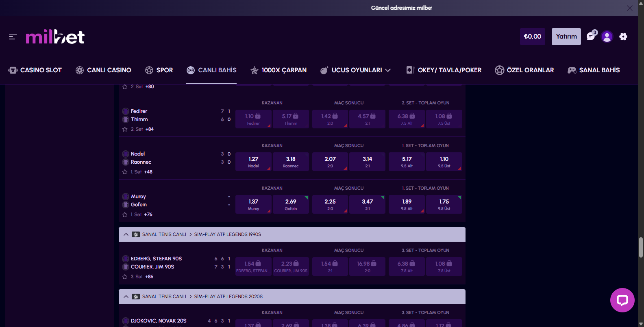The width and height of the screenshot is (644, 327).
Task: Open the Spor menu item
Action: tap(159, 70)
